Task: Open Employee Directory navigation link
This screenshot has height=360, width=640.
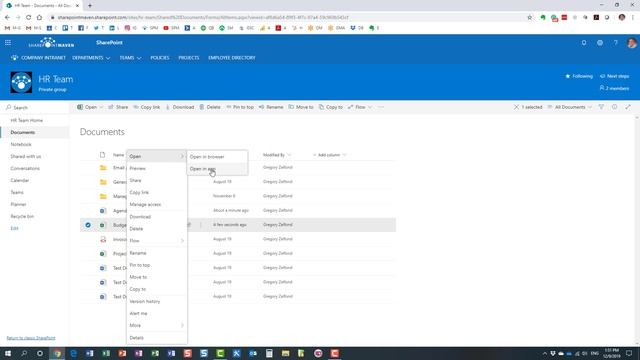Action: coord(231,58)
